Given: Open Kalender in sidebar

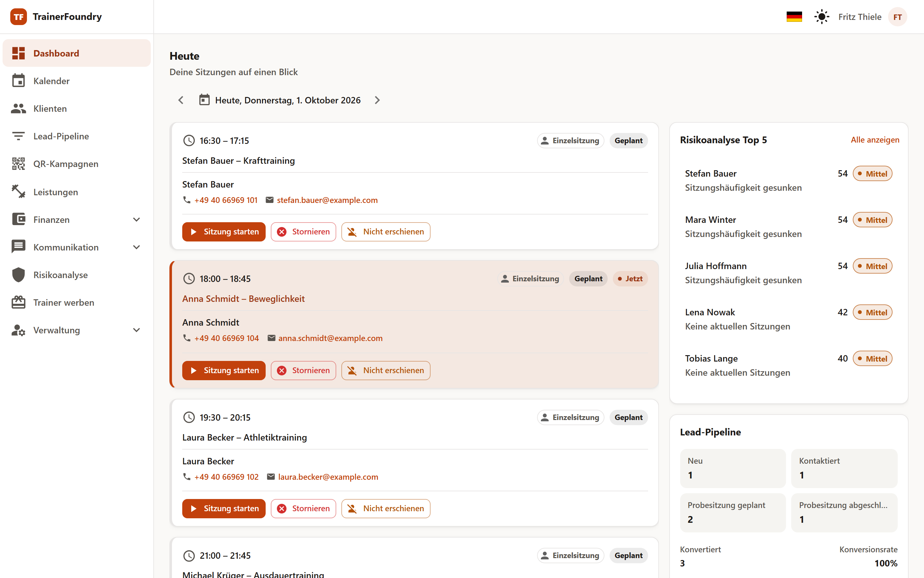Looking at the screenshot, I should click(x=76, y=81).
